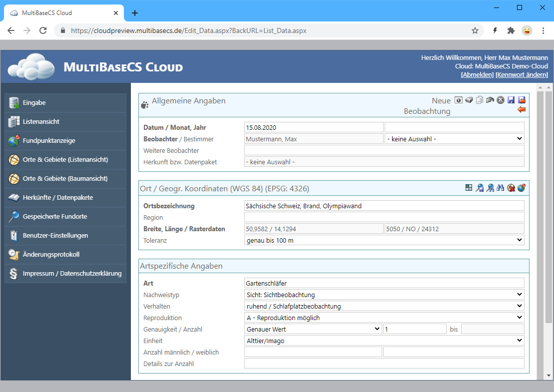
Task: Click the raster grid icon in Ort header
Action: point(469,188)
